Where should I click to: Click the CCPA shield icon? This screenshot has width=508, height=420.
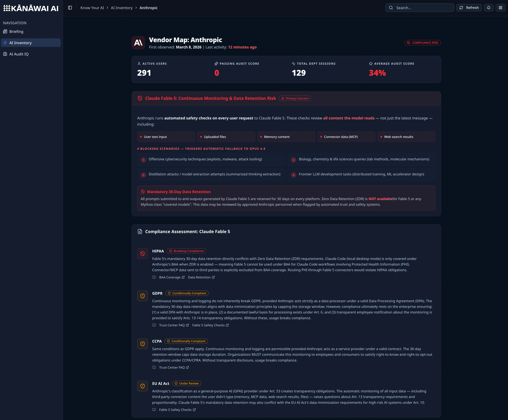coord(142,344)
